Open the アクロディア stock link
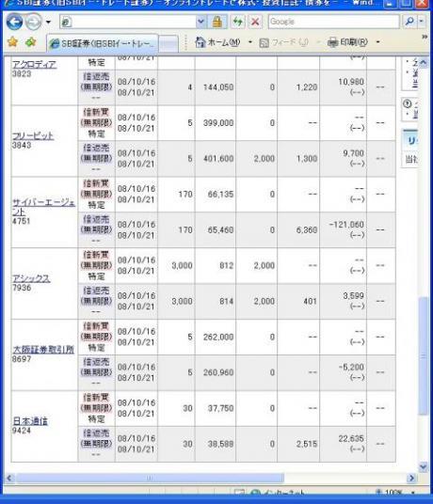433x504 pixels. point(34,65)
